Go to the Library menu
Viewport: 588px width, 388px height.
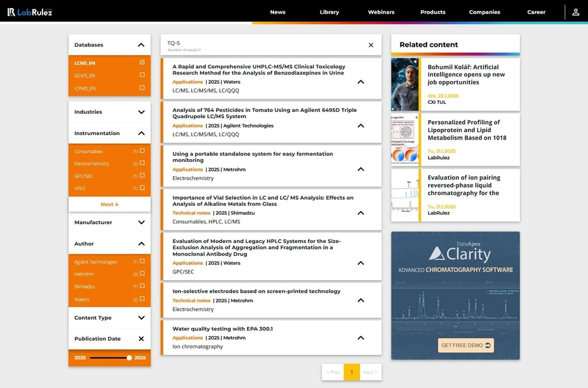(x=329, y=12)
